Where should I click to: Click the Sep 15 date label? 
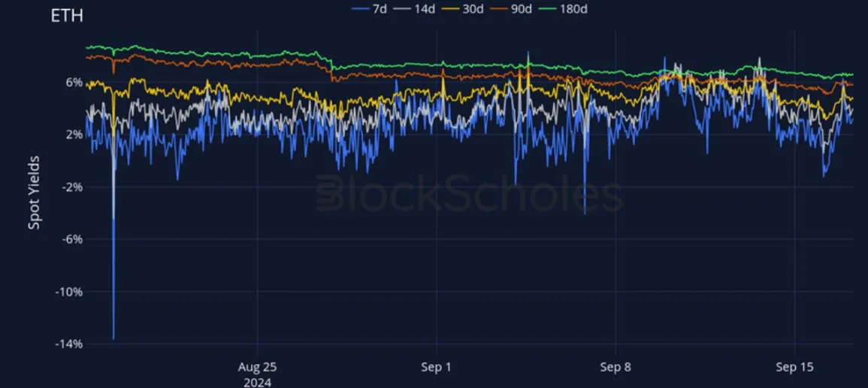pos(795,367)
